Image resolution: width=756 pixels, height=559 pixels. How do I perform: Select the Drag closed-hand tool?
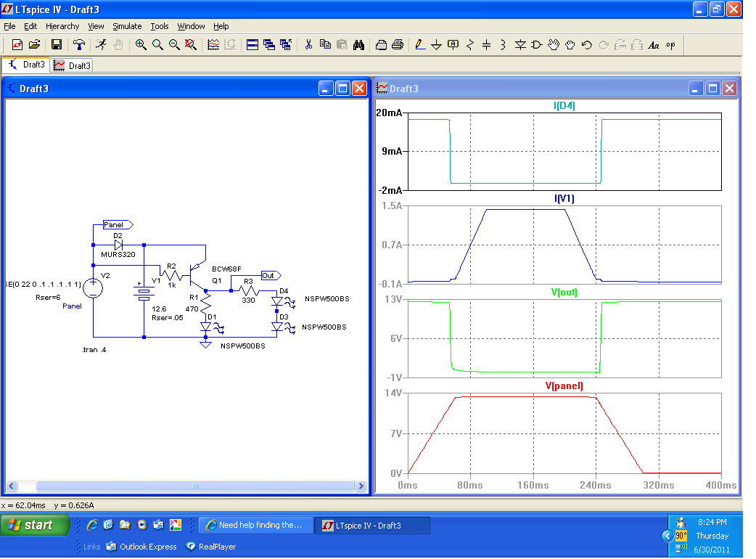click(570, 45)
